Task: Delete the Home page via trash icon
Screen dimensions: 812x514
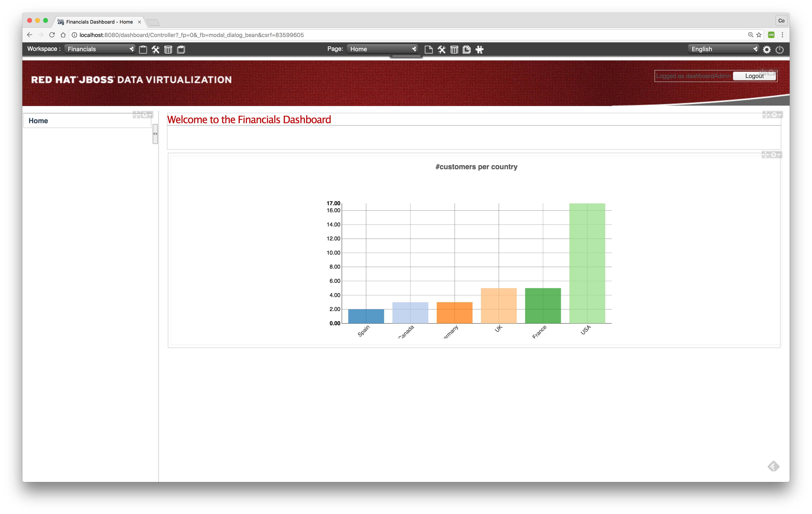Action: coord(454,49)
